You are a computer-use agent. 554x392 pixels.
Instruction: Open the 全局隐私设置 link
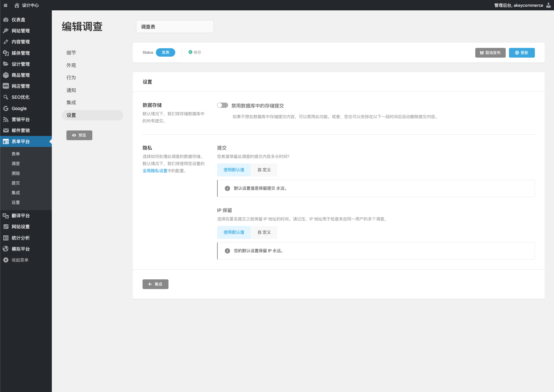(x=155, y=171)
